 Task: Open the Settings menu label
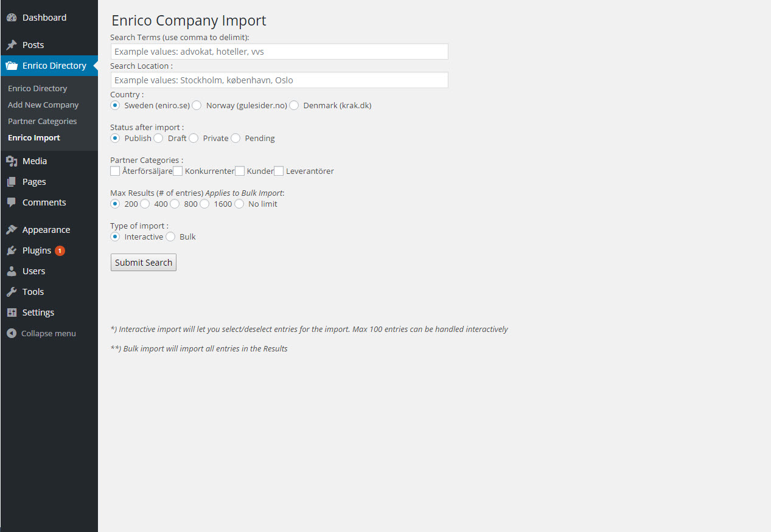click(38, 313)
